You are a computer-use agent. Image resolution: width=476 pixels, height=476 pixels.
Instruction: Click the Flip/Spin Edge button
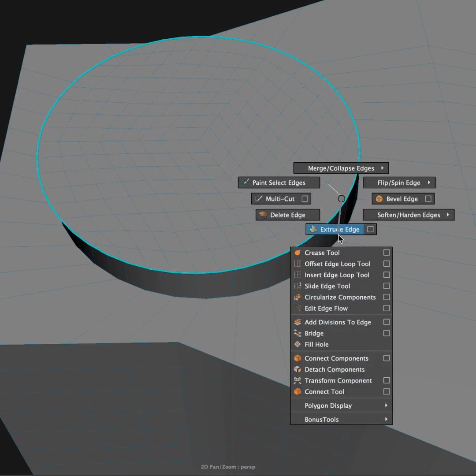coord(399,183)
